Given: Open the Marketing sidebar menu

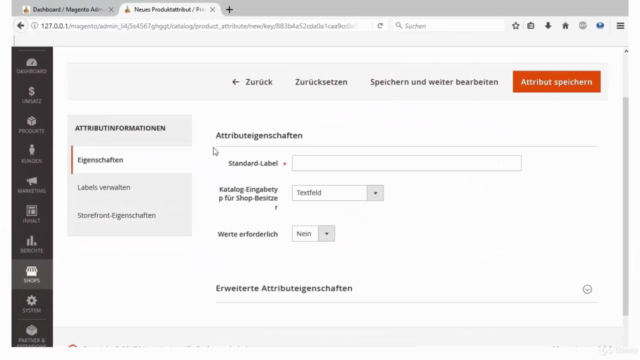Looking at the screenshot, I should tap(31, 184).
